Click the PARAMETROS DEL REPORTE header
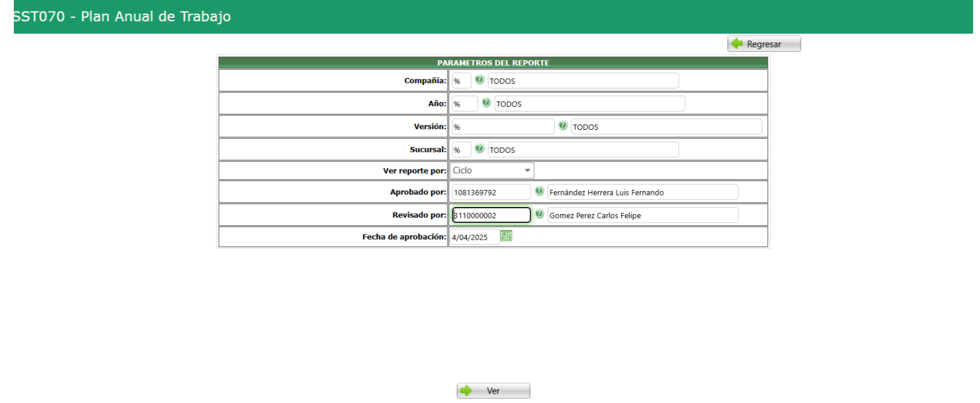The width and height of the screenshot is (980, 403). (x=493, y=62)
